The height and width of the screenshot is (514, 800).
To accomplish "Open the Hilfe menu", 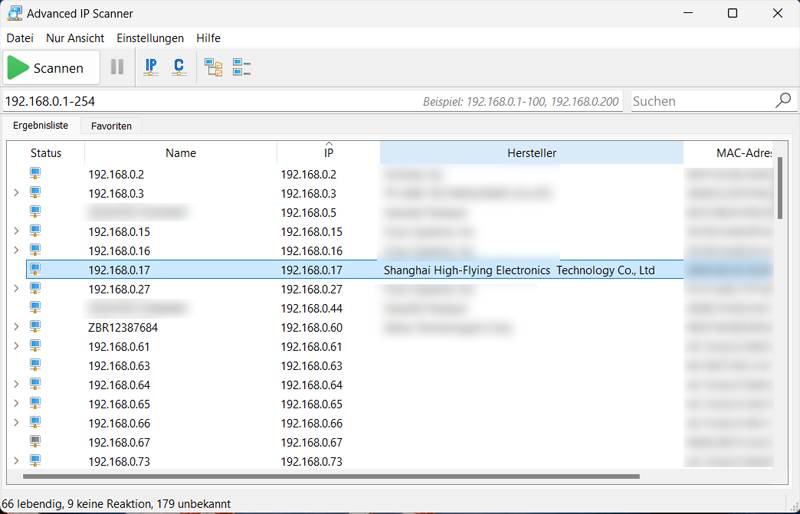I will click(208, 38).
